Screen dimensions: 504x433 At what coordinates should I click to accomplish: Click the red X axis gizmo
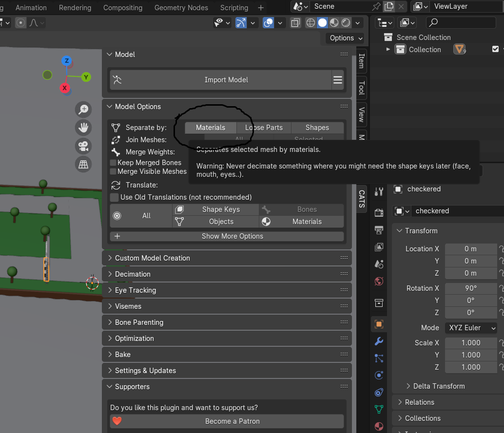pyautogui.click(x=65, y=88)
